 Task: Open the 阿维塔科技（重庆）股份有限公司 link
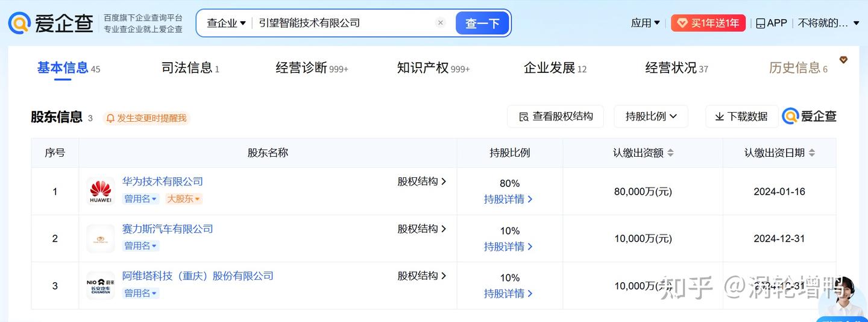[x=198, y=276]
